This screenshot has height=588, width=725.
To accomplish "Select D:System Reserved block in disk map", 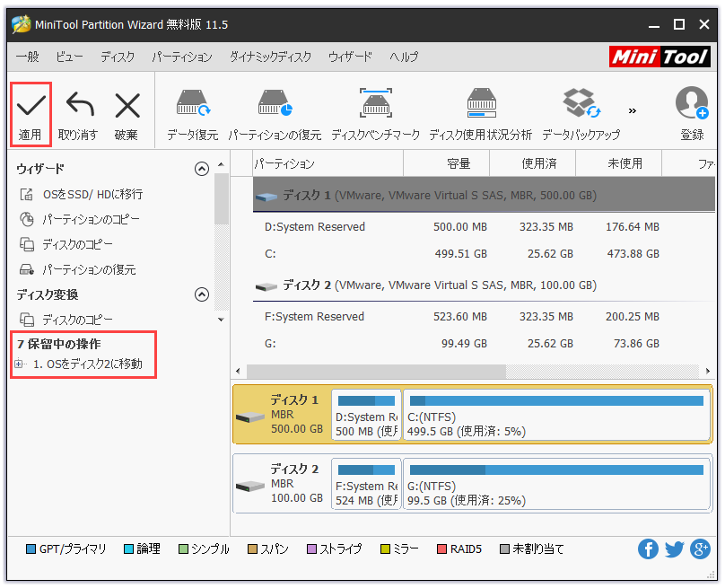I will click(x=366, y=415).
